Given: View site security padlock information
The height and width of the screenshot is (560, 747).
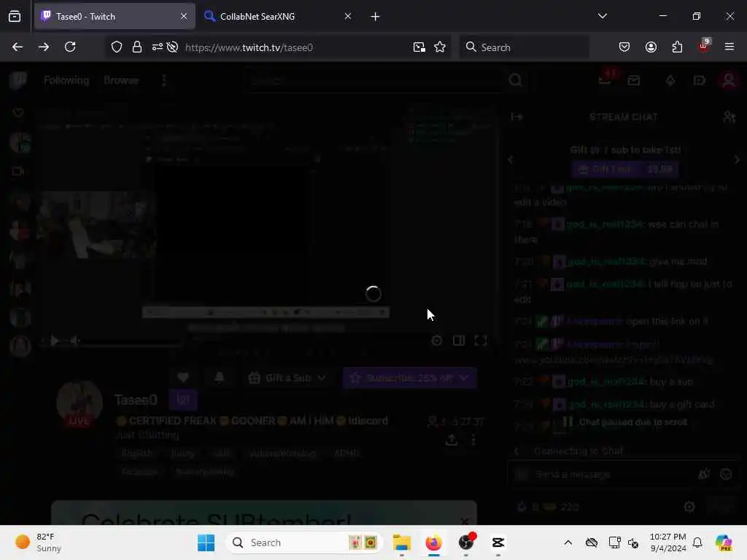Looking at the screenshot, I should (137, 47).
